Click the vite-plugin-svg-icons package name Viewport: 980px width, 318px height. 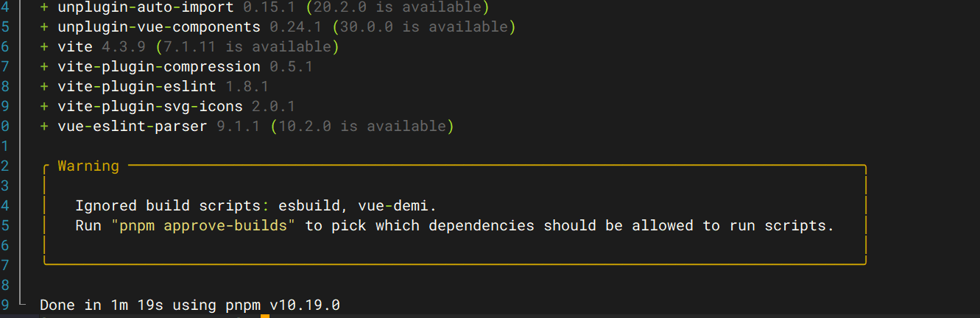pyautogui.click(x=150, y=107)
